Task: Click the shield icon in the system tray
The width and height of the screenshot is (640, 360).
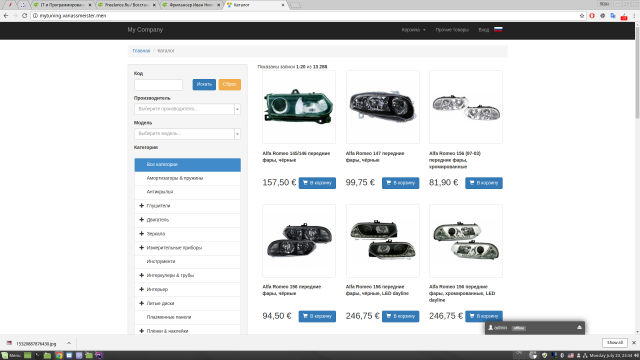Action: (x=544, y=356)
